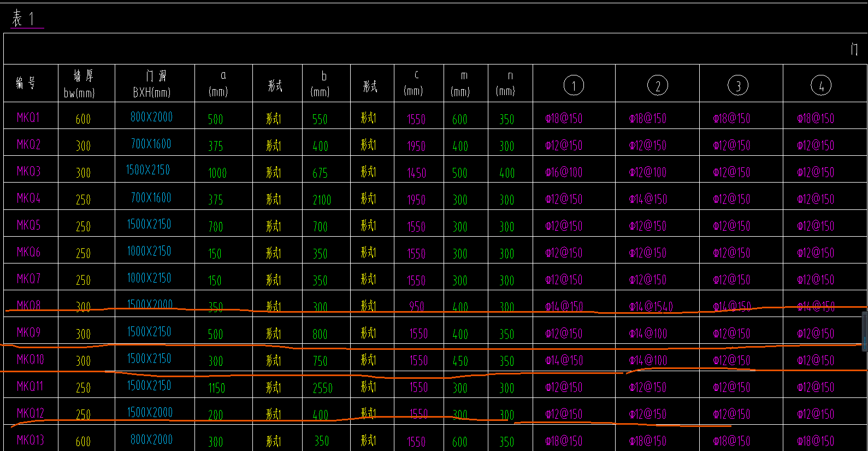Click the value 500 in MKQ3 row

point(459,173)
